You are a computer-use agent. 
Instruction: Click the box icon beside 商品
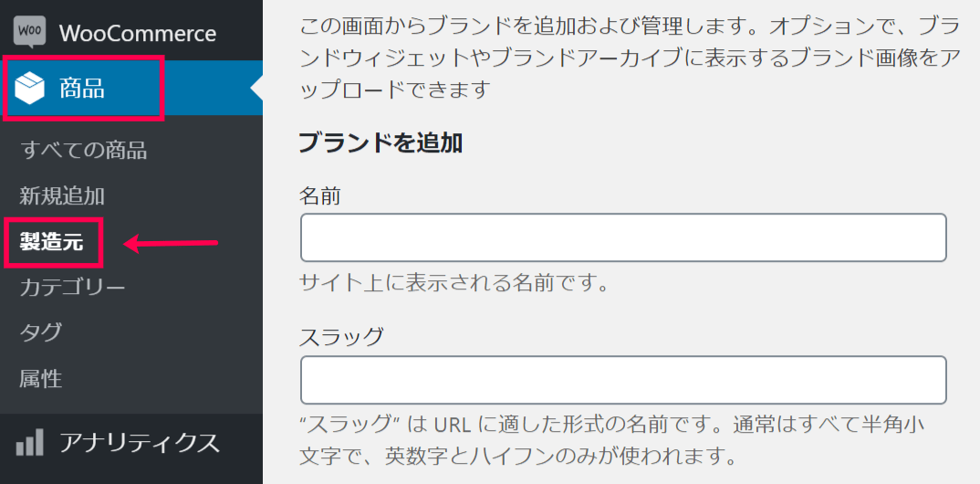[x=29, y=89]
